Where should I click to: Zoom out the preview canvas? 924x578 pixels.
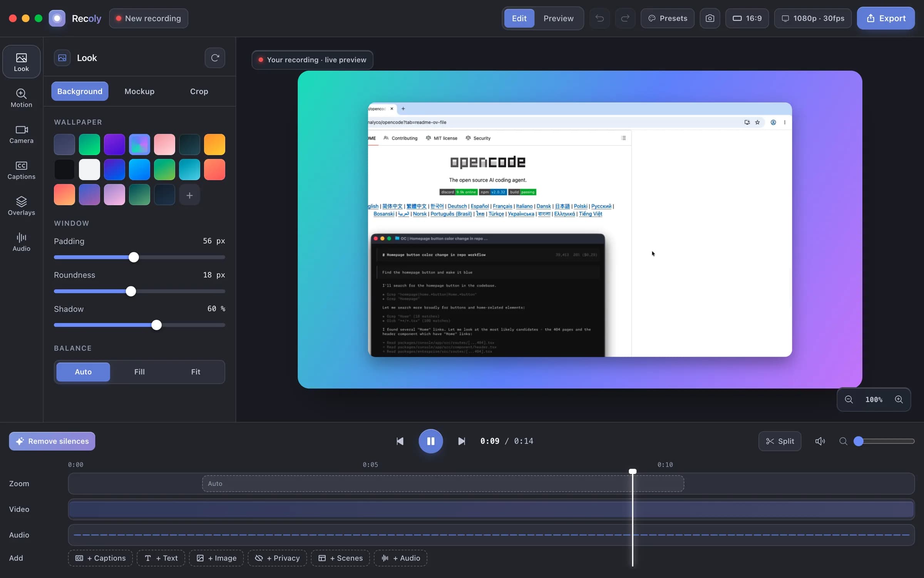tap(849, 400)
